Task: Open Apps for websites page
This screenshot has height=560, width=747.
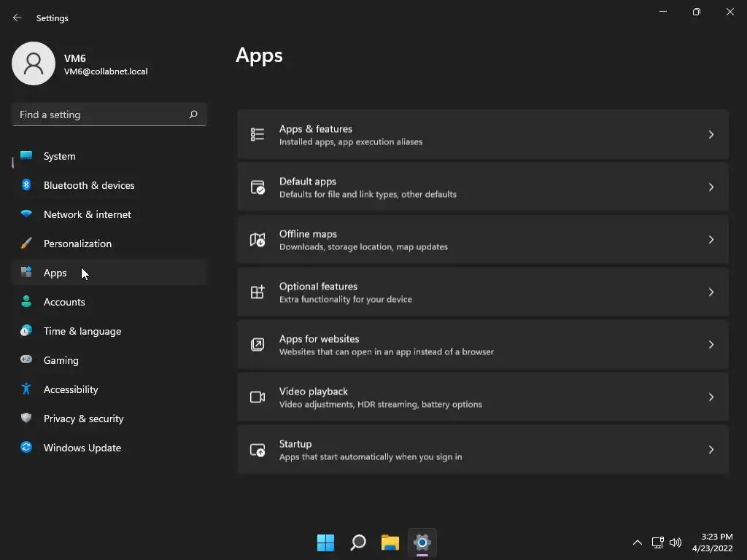Action: pyautogui.click(x=483, y=344)
